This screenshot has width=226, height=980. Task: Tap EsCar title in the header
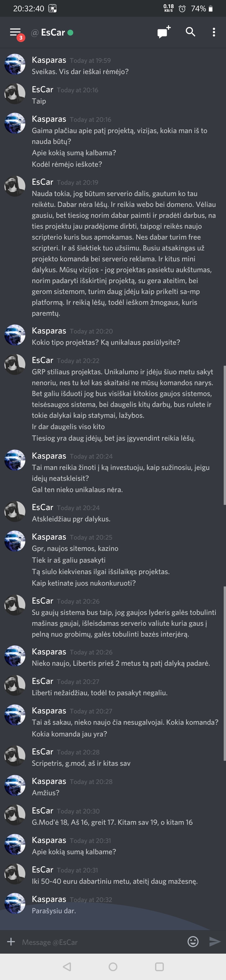pyautogui.click(x=53, y=33)
